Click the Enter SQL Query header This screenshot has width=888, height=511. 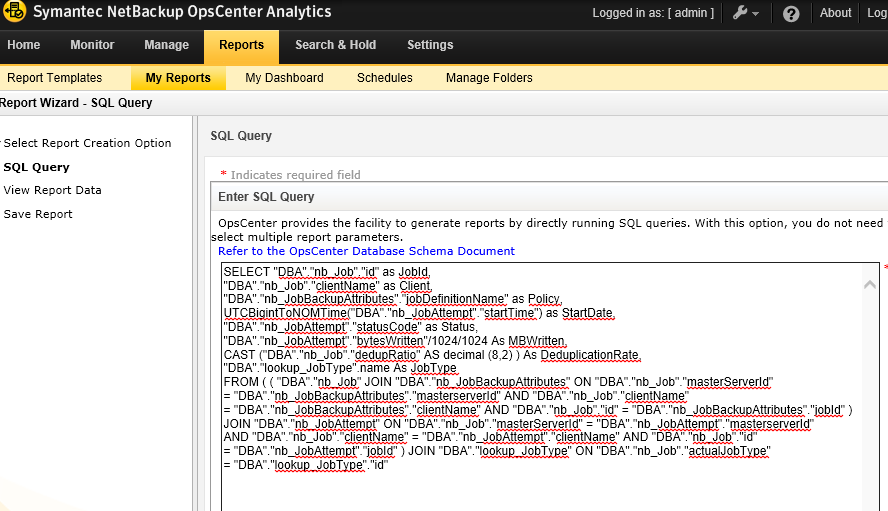click(x=266, y=197)
